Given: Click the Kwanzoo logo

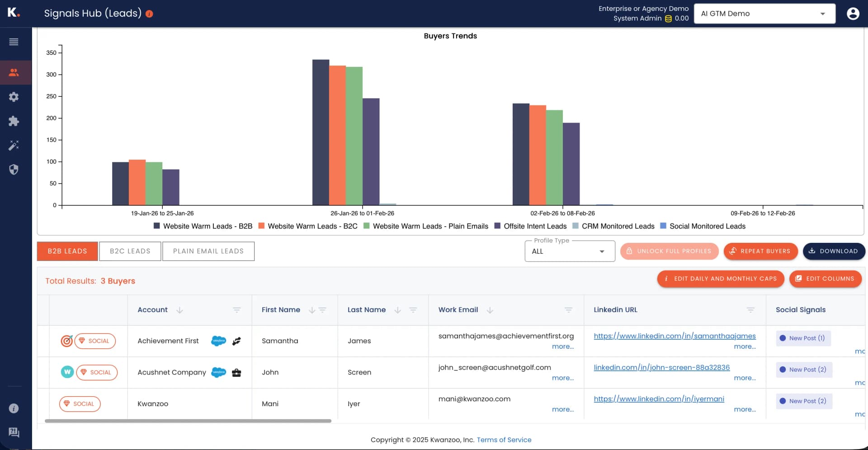Looking at the screenshot, I should coord(14,12).
